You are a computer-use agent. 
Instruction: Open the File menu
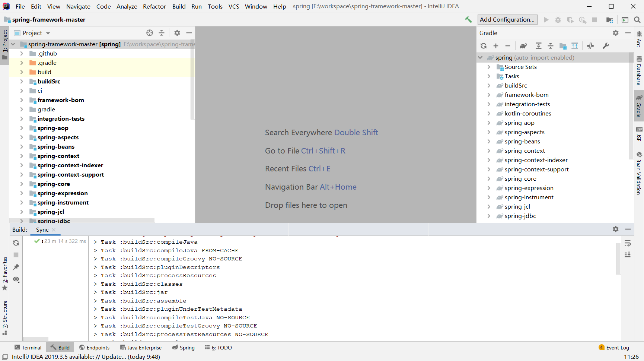click(x=20, y=6)
